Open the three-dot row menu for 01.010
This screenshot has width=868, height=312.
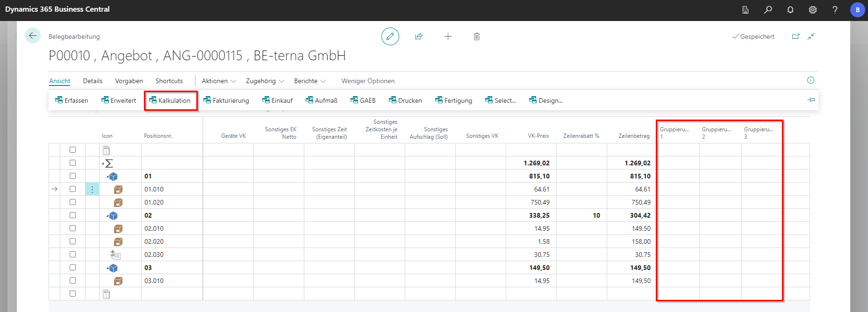point(92,189)
